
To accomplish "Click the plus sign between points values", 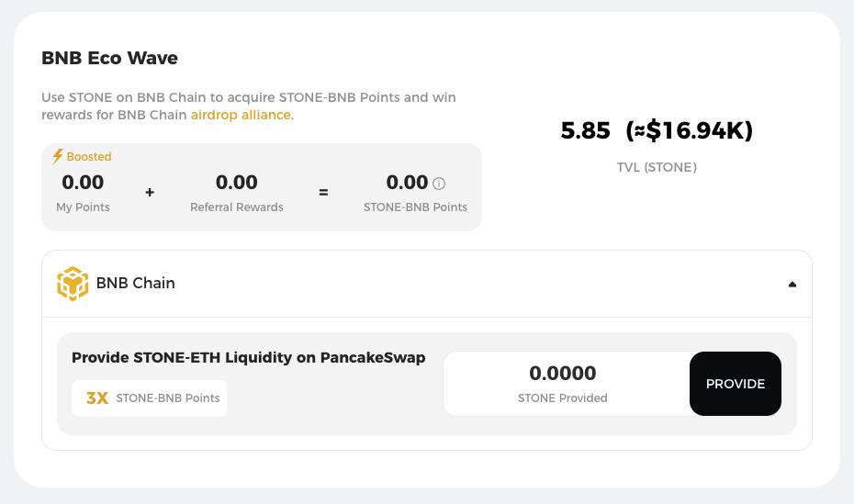I will [150, 192].
